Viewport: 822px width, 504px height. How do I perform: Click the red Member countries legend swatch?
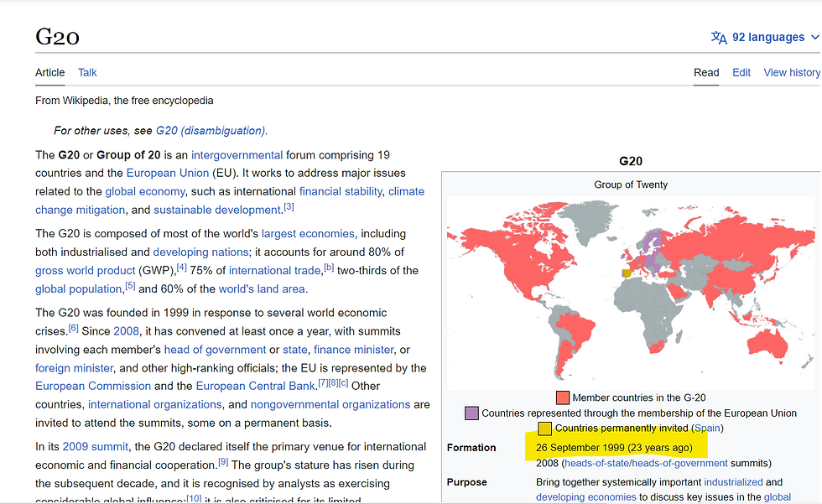[563, 397]
